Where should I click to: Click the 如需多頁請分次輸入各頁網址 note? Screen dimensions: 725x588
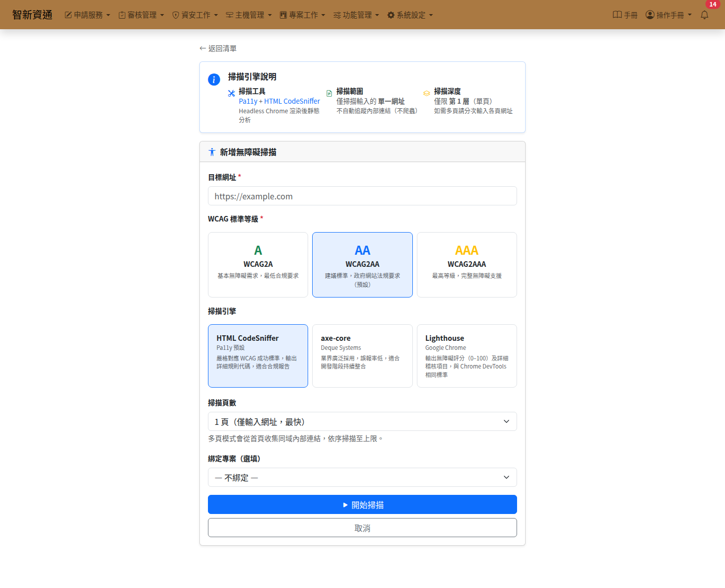pyautogui.click(x=473, y=111)
